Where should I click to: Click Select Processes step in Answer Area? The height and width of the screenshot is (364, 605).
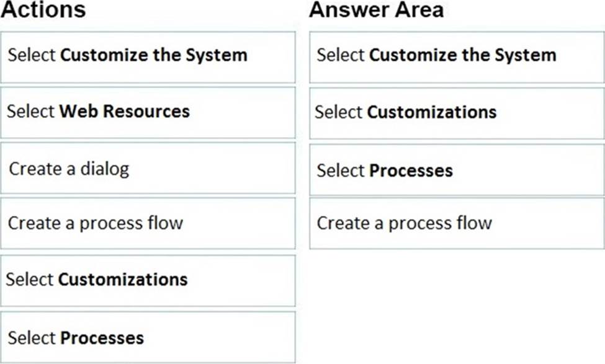[457, 171]
